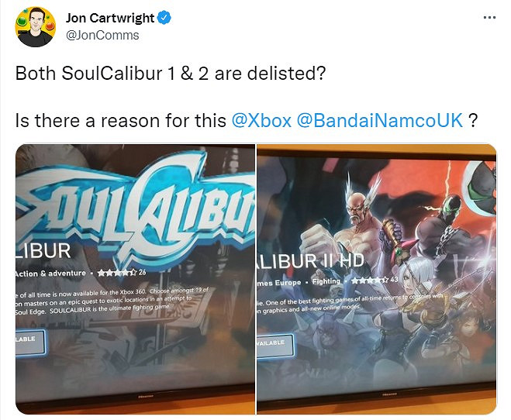The width and height of the screenshot is (511, 420).
Task: Select the Fighting genre label
Action: pos(326,281)
